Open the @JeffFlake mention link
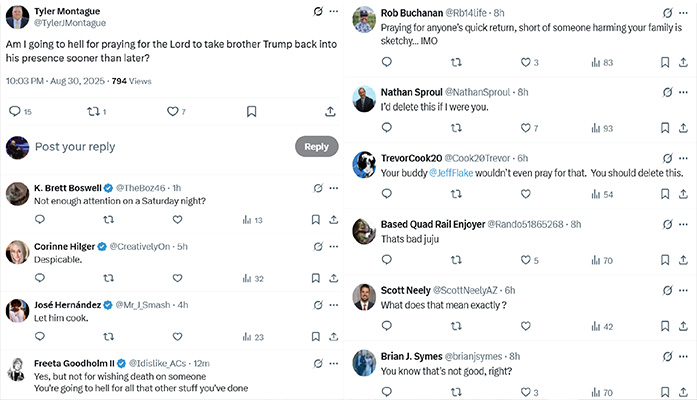 [x=454, y=173]
